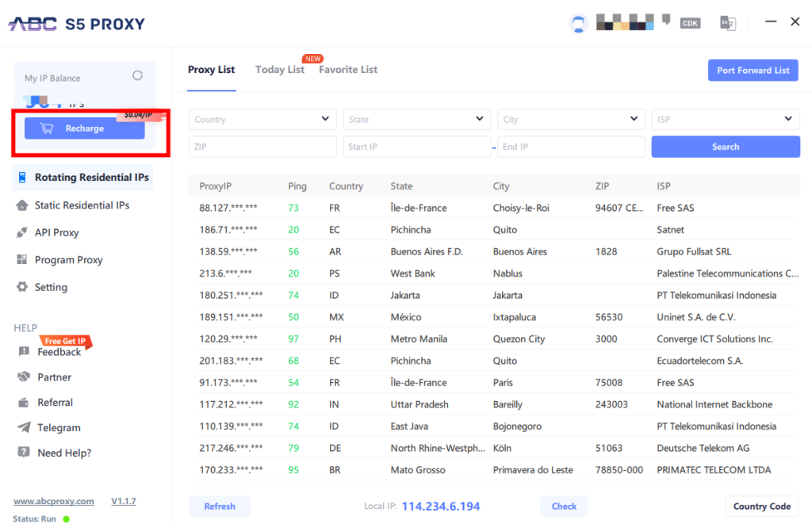The width and height of the screenshot is (812, 524).
Task: Open Need Help? in the Help section
Action: pyautogui.click(x=64, y=453)
